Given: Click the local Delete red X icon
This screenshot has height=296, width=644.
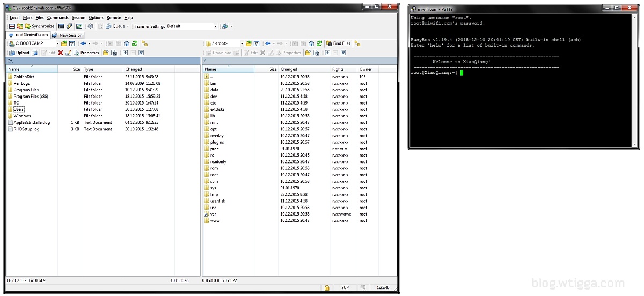Looking at the screenshot, I should pyautogui.click(x=61, y=53).
